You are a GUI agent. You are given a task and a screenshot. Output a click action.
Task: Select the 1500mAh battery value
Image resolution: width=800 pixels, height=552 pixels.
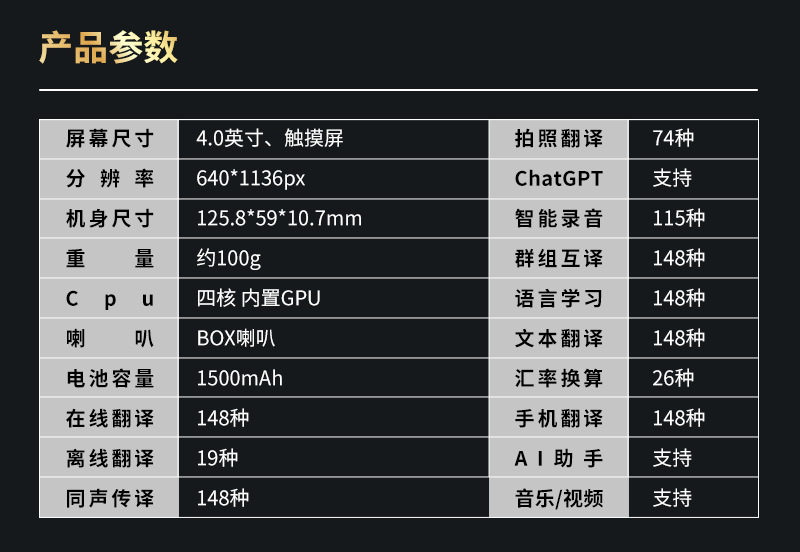point(240,379)
